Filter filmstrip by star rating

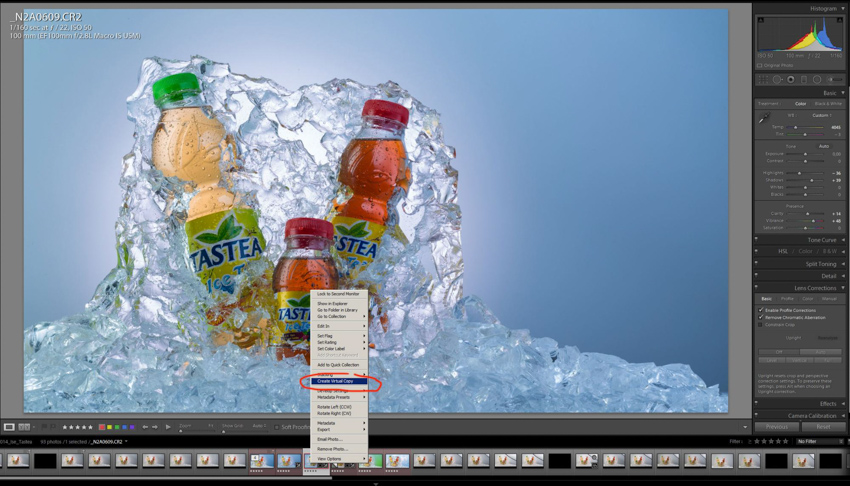769,442
